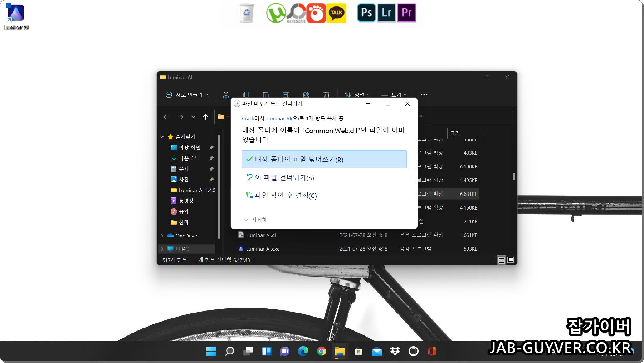
Task: Close the file replace dialog
Action: point(407,103)
